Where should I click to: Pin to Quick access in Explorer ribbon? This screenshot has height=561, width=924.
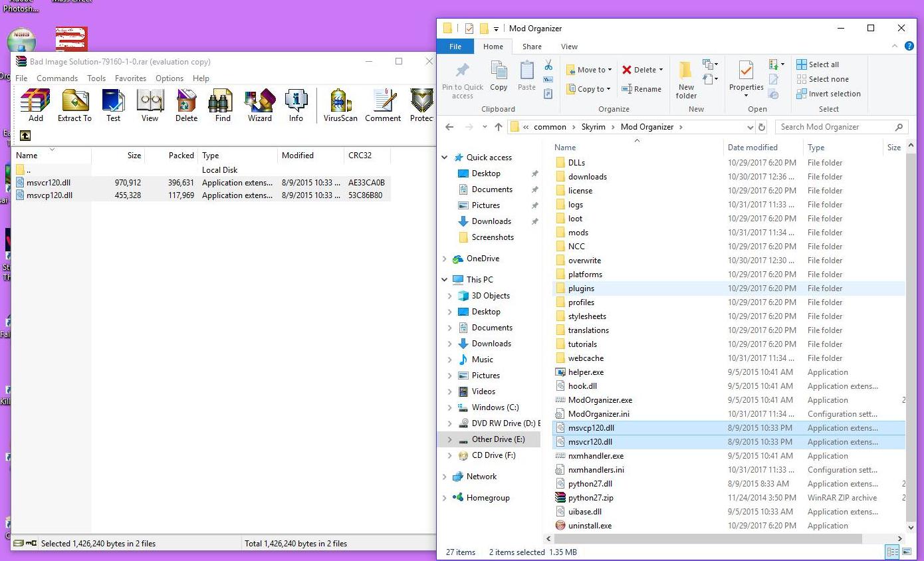pos(463,81)
